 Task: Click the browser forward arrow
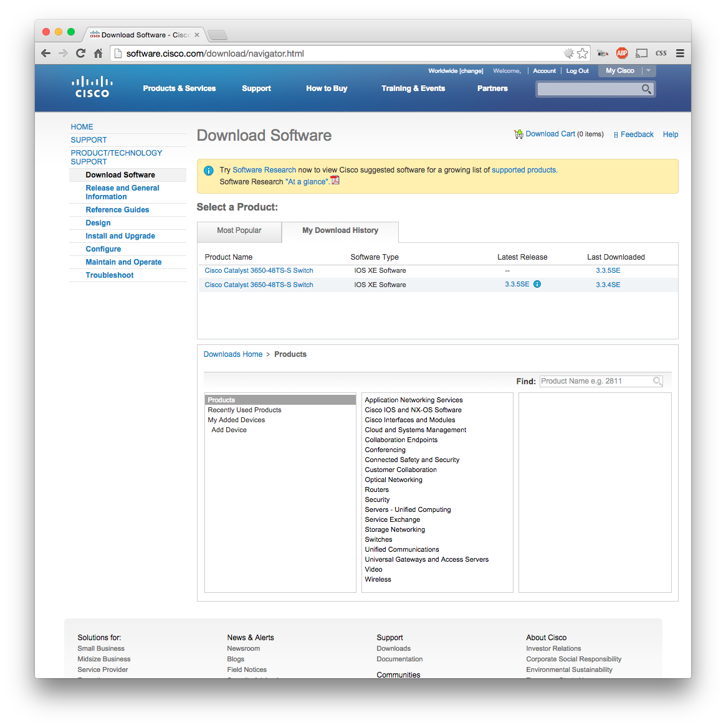[63, 54]
